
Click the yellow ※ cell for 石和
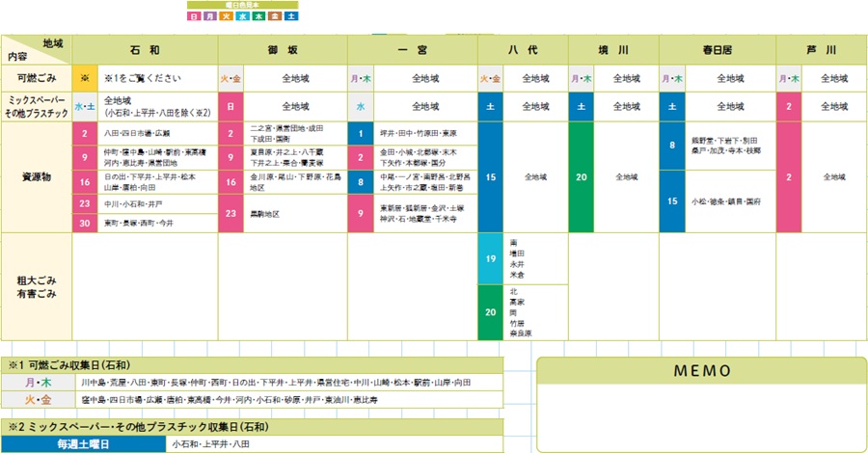[x=85, y=78]
